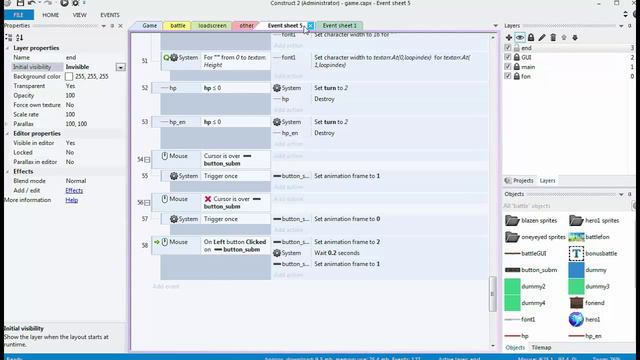Open the Effects link
The width and height of the screenshot is (640, 360).
tap(74, 191)
